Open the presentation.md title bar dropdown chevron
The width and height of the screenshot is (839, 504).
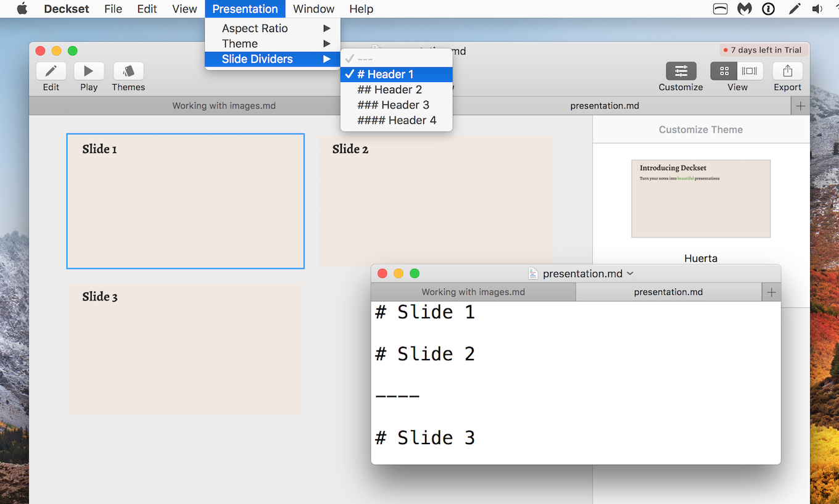point(630,273)
